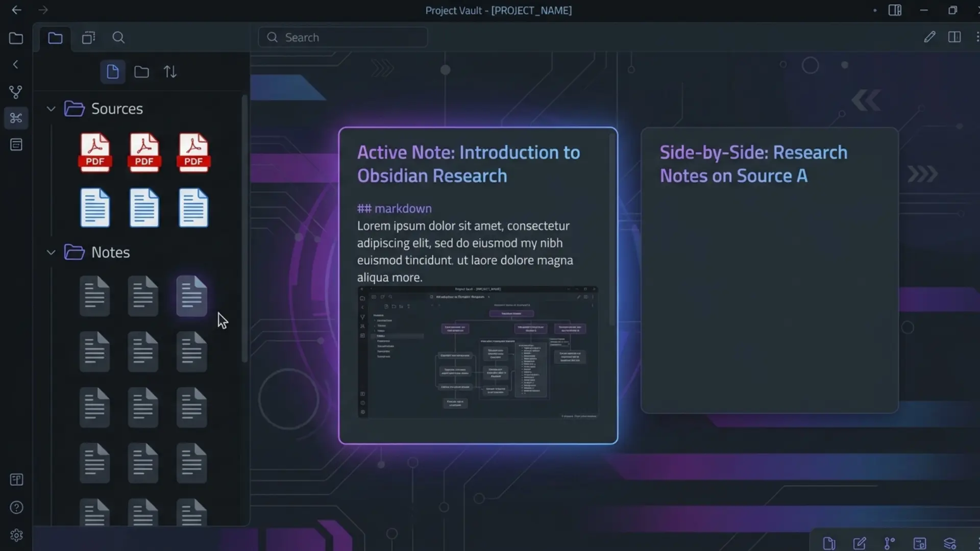The height and width of the screenshot is (551, 980).
Task: Toggle the right sidebar panel icon in title bar
Action: point(895,10)
